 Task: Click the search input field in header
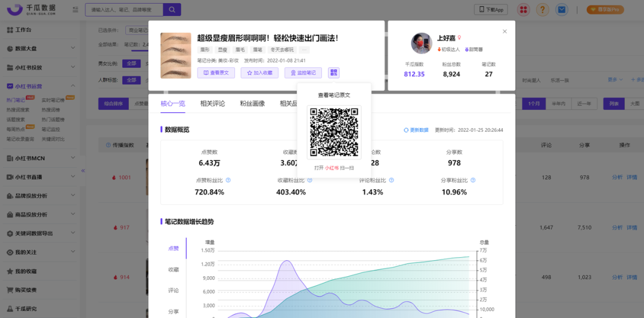123,10
